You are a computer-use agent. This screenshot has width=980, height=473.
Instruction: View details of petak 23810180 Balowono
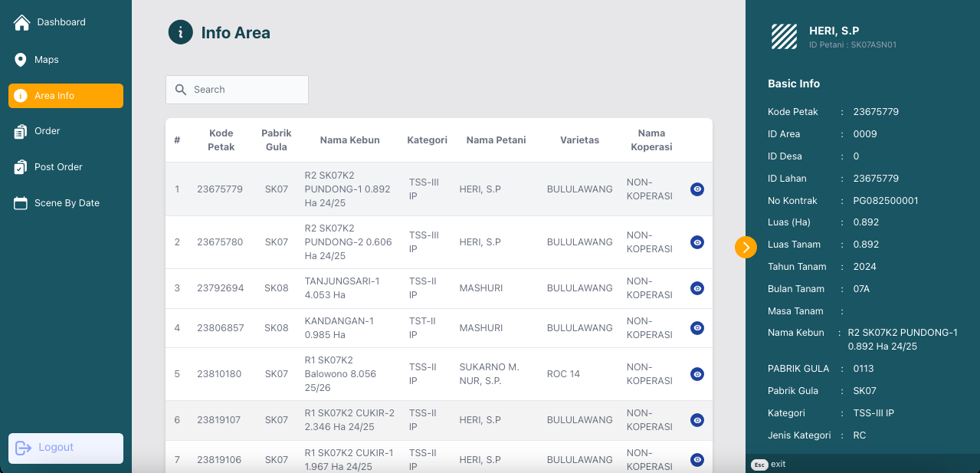tap(696, 374)
